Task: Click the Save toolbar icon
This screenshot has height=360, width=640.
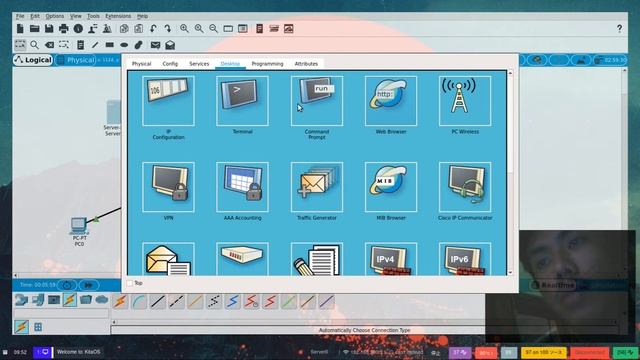Action: [x=49, y=29]
